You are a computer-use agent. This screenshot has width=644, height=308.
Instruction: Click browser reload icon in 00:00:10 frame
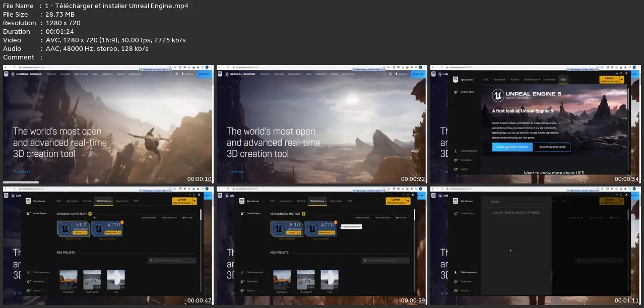point(15,67)
